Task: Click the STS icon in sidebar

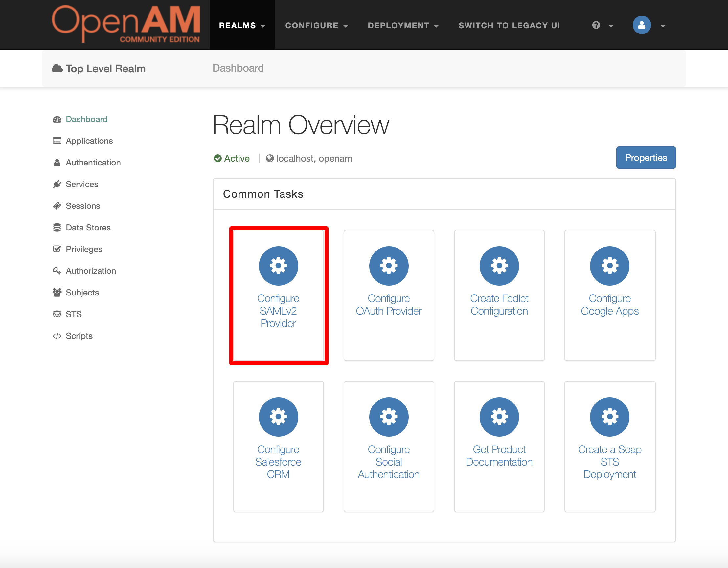Action: point(57,314)
